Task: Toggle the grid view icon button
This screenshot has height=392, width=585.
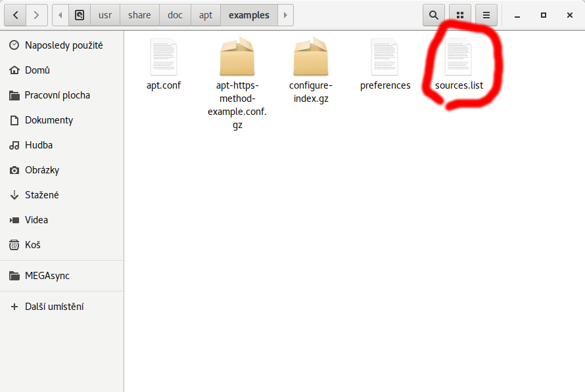Action: point(460,15)
